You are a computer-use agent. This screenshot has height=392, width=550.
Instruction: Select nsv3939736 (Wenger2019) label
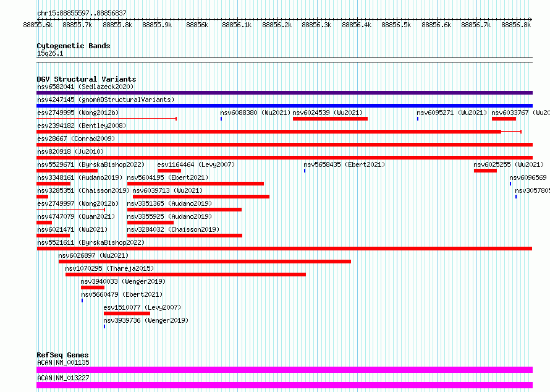(146, 320)
